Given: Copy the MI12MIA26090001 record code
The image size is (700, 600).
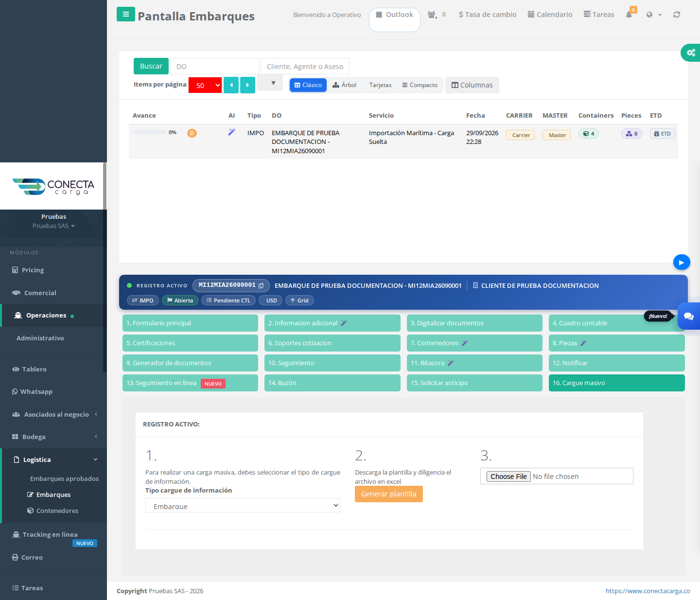Looking at the screenshot, I should pos(261,285).
